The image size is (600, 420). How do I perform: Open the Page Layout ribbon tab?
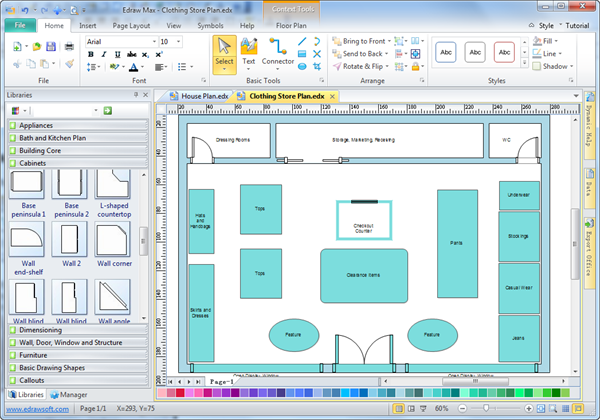coord(132,24)
